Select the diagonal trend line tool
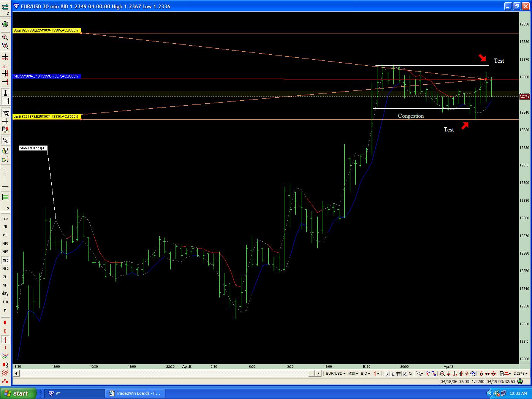Image resolution: width=532 pixels, height=399 pixels. coord(5,170)
